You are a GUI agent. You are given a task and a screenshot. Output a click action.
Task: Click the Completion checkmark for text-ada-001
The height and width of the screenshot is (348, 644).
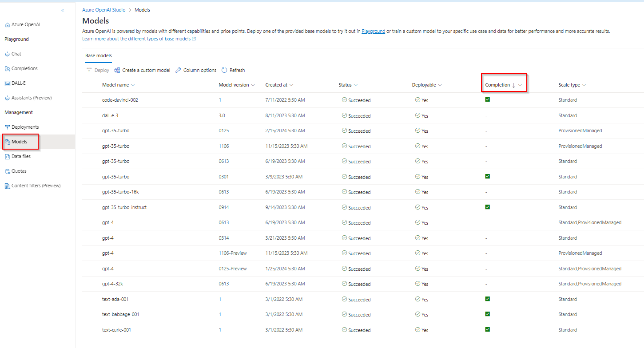(487, 299)
